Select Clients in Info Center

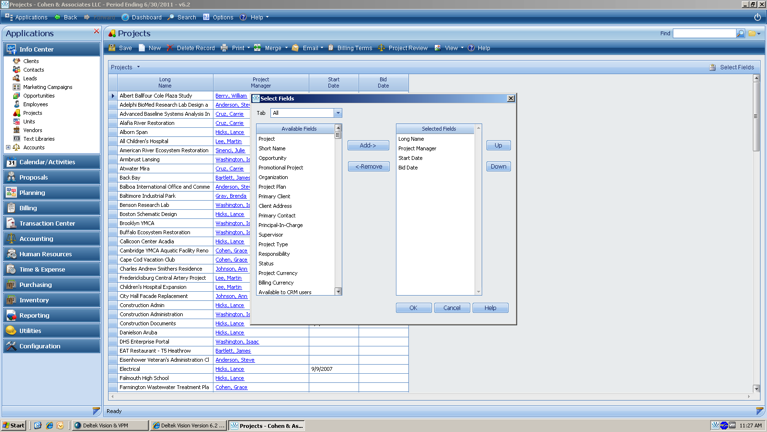31,61
